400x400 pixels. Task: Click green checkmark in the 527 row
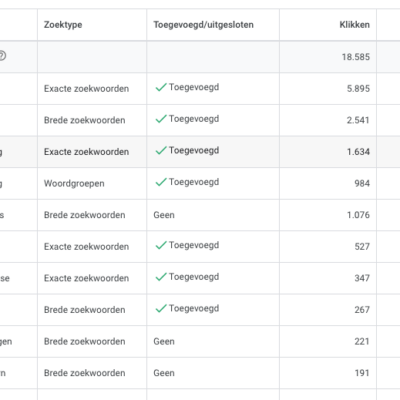point(161,246)
